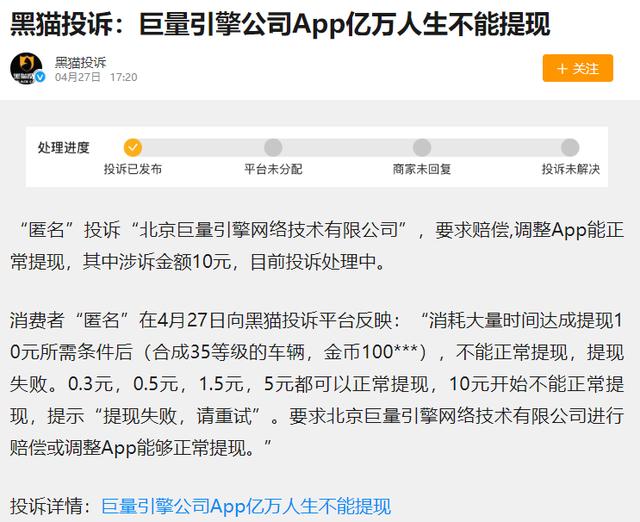Click the 商家未回复 step label
This screenshot has width=640, height=522.
point(422,169)
